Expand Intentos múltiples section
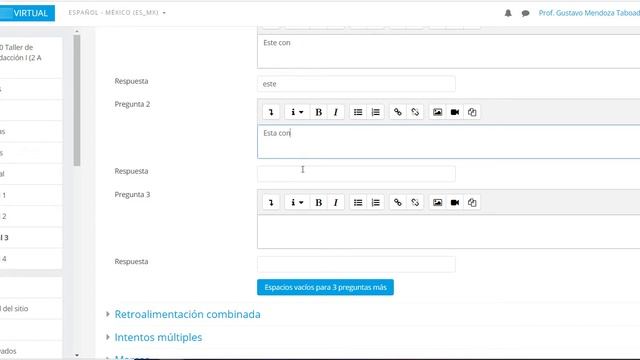The image size is (640, 360). click(x=158, y=337)
